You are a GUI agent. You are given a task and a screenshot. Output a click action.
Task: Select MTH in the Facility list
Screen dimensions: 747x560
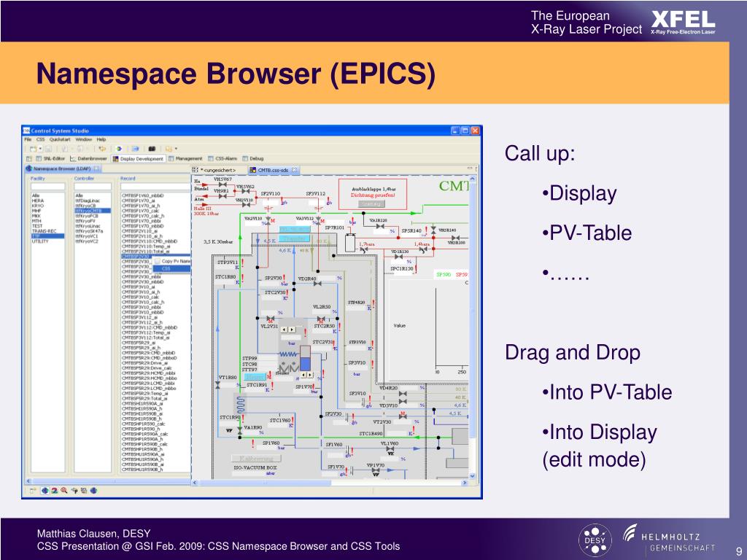coord(47,221)
